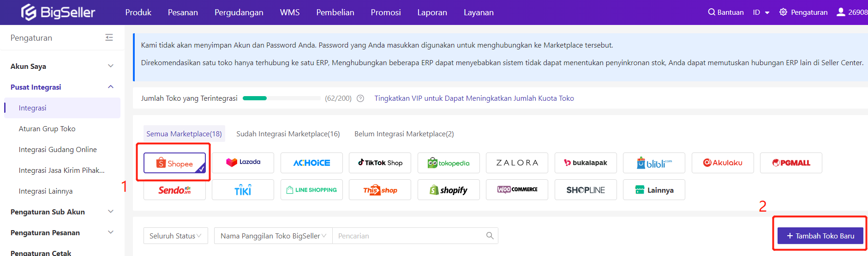Select the LINE SHOPPING marketplace tile
This screenshot has width=868, height=256.
pos(311,190)
